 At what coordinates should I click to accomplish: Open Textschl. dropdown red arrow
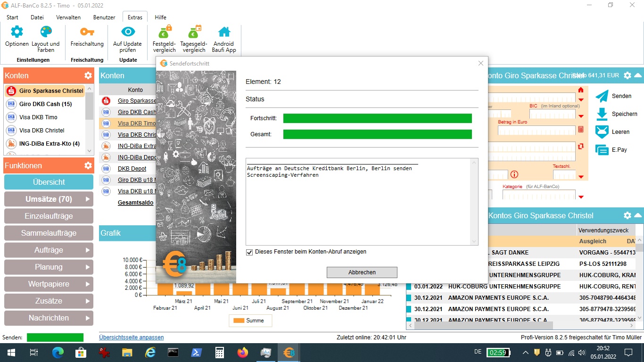click(581, 177)
